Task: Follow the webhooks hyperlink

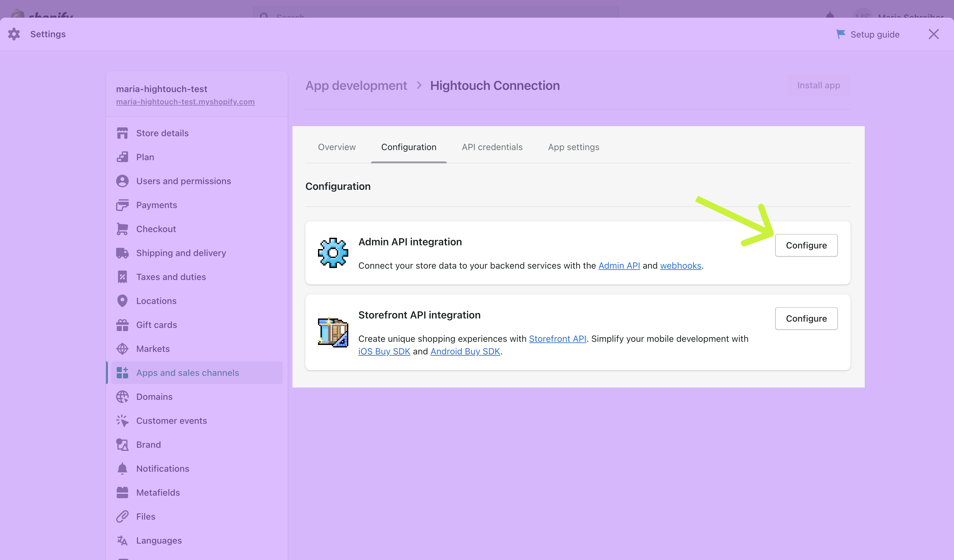Action: [x=680, y=265]
